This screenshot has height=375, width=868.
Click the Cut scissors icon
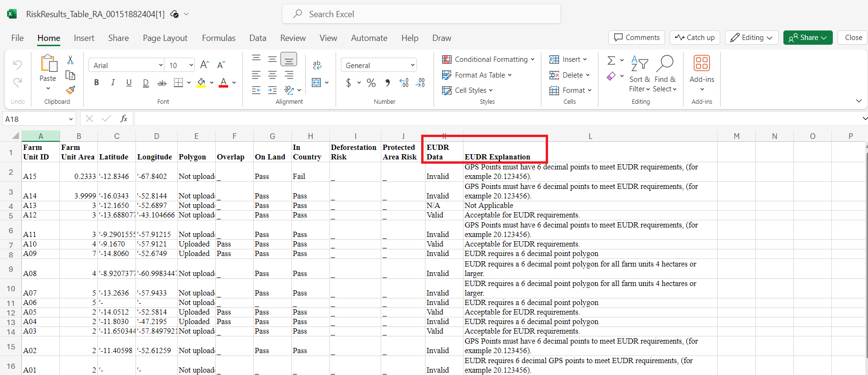70,60
